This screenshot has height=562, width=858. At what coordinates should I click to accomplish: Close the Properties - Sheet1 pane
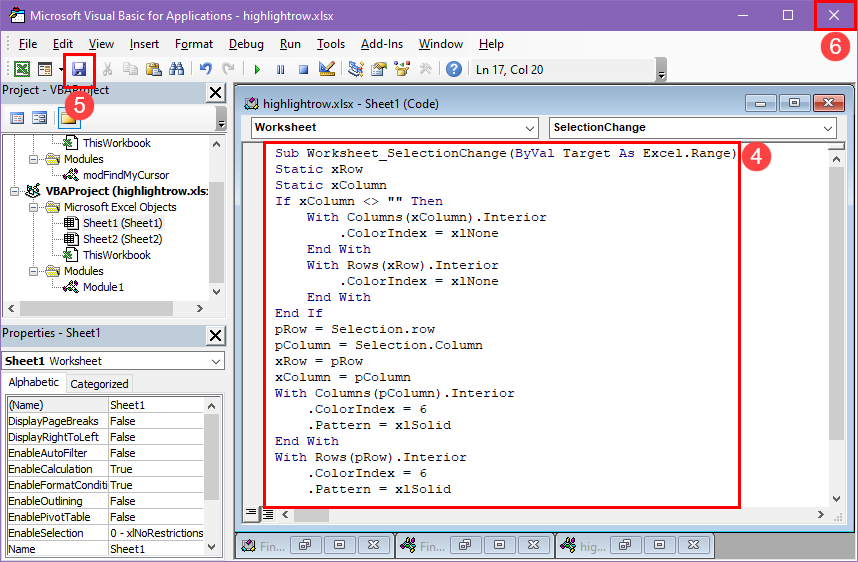216,335
